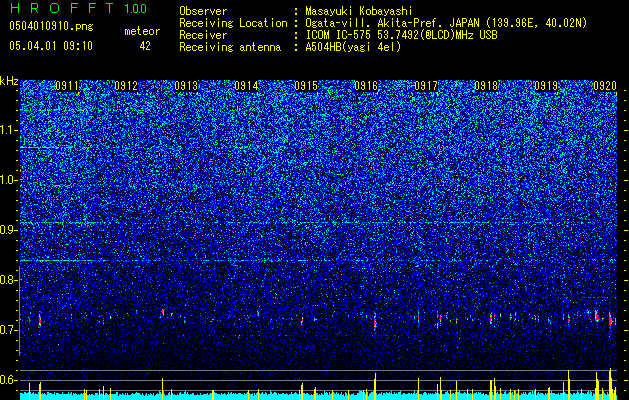Viewport: 629px width, 400px height.
Task: Click time marker 0912
Action: click(x=126, y=86)
